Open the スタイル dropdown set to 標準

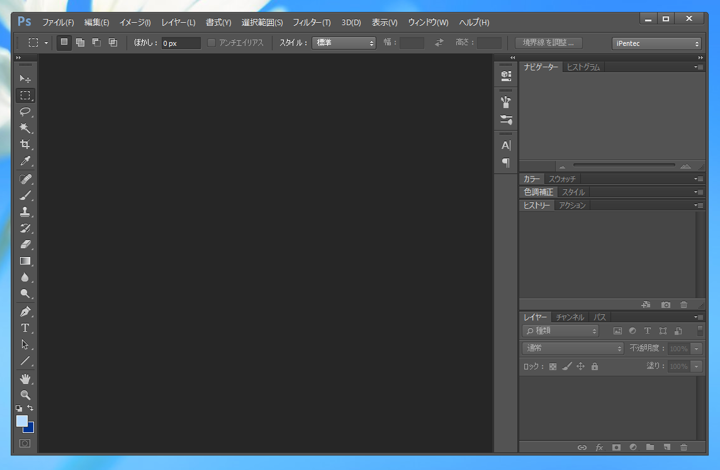[343, 43]
